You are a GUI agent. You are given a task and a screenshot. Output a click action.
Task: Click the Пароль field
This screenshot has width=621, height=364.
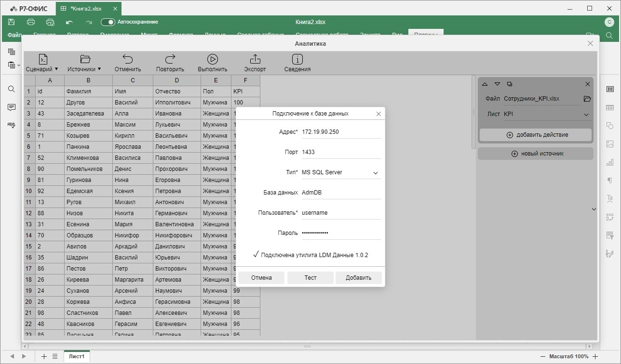click(x=341, y=233)
